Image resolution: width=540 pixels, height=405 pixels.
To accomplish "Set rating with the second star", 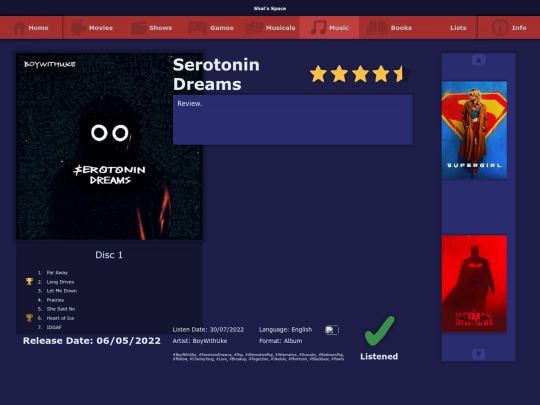I will 339,74.
